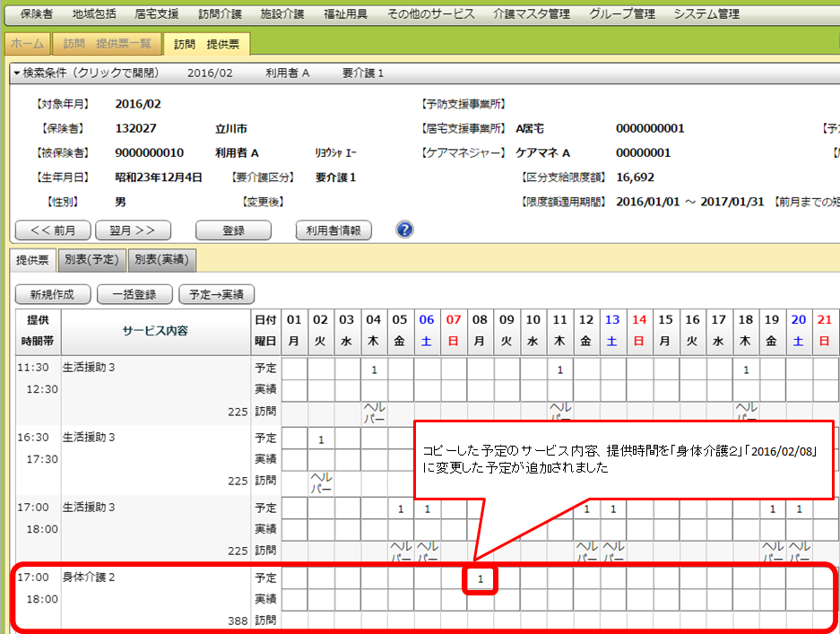Screen dimensions: 840x634
Task: Expand the 検索条件 collapsible header
Action: pos(86,74)
